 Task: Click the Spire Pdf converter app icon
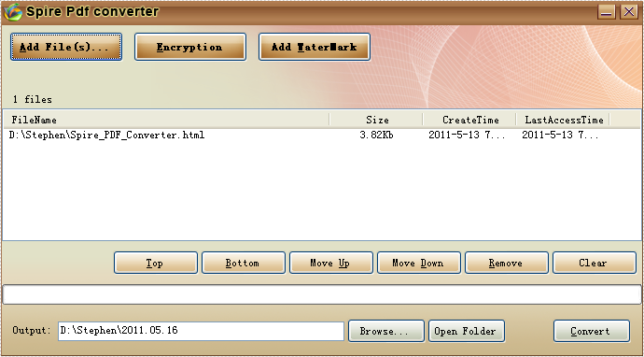click(13, 12)
